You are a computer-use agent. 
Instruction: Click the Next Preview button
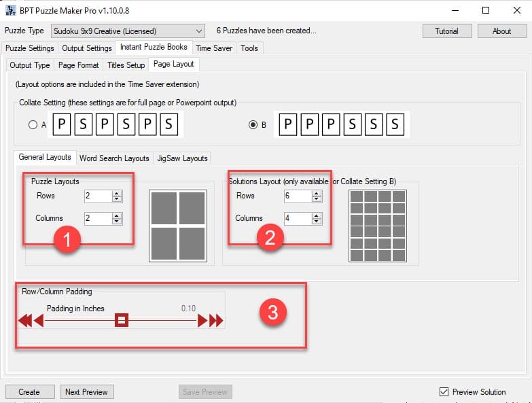pyautogui.click(x=86, y=392)
